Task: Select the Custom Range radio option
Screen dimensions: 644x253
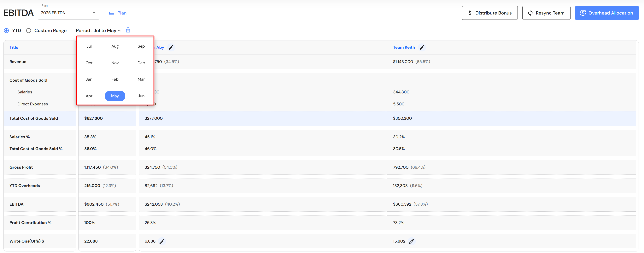Action: 29,31
